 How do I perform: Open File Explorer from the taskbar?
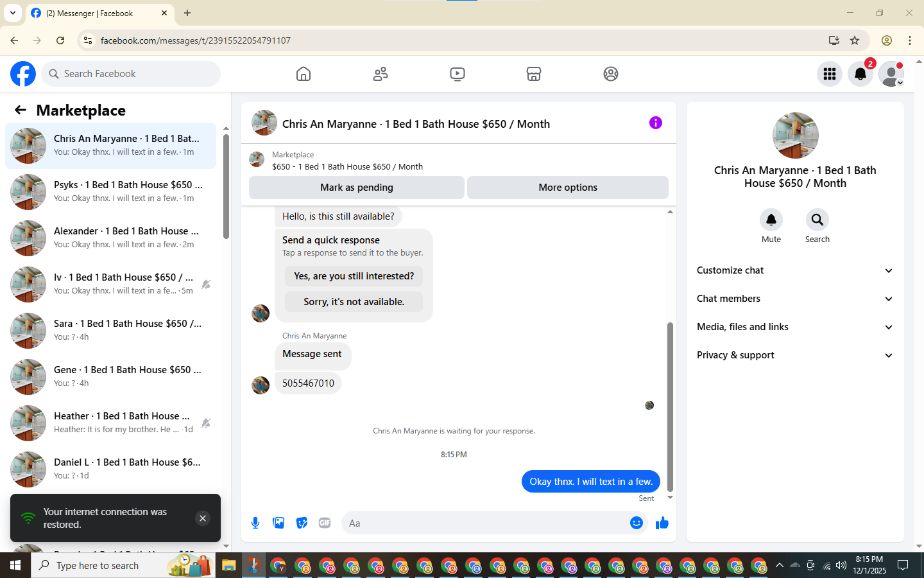click(x=229, y=565)
